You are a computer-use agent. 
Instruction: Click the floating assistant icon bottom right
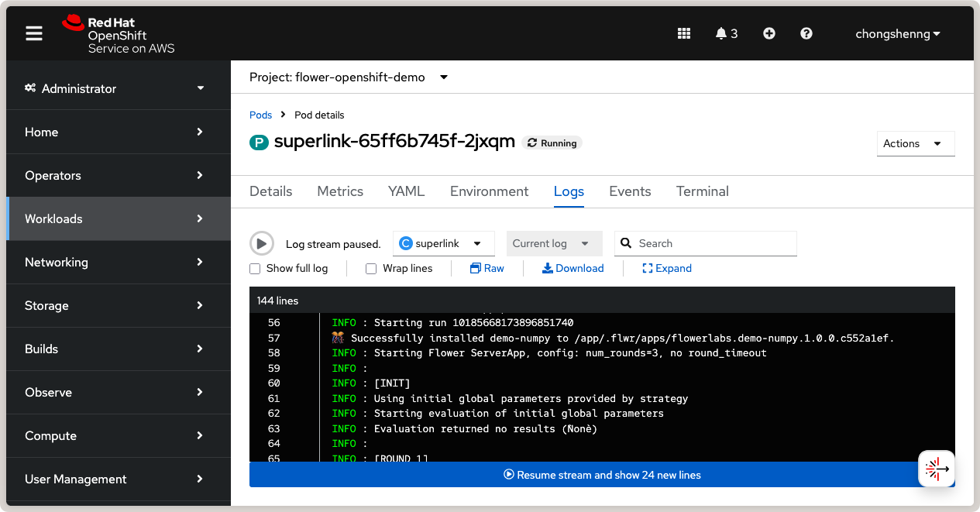[x=936, y=469]
